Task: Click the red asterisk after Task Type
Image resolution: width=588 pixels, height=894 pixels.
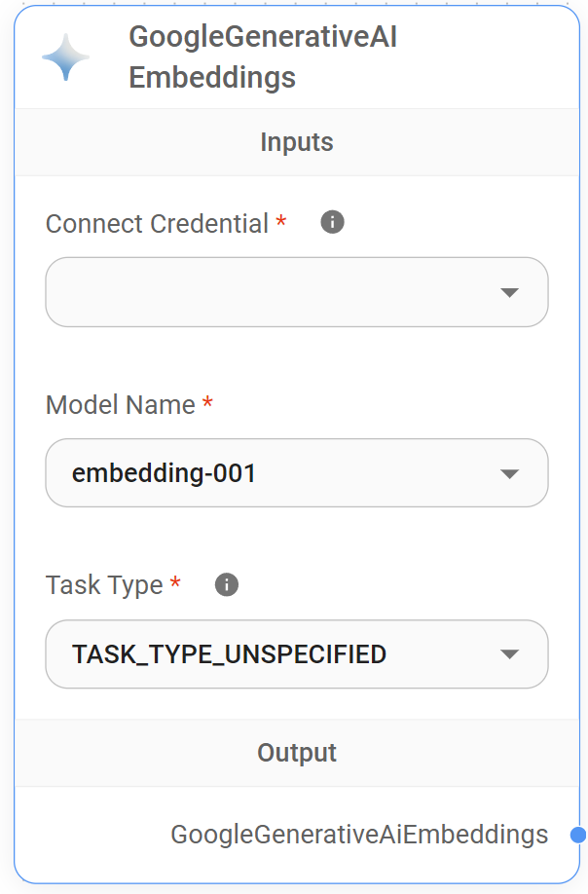Action: point(175,584)
